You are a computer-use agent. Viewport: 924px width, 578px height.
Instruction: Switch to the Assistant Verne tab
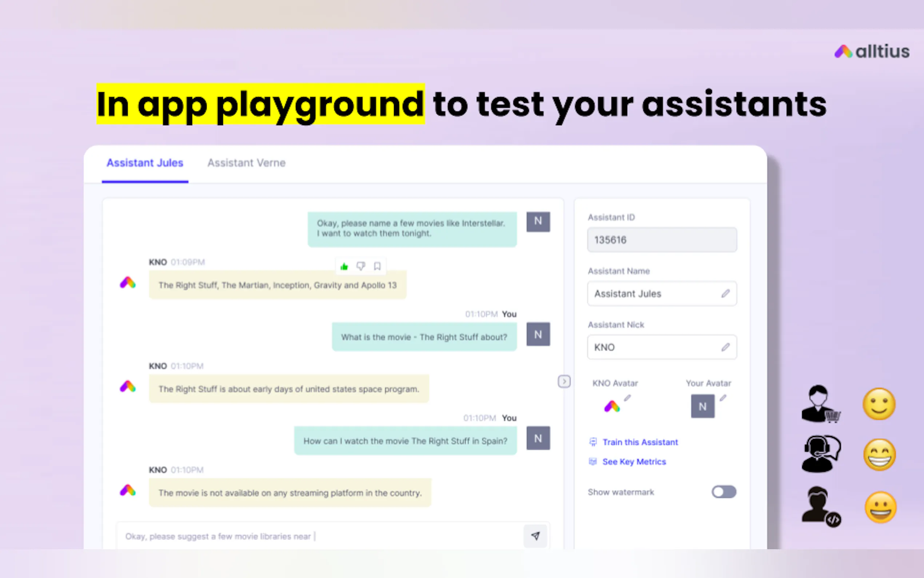click(246, 163)
